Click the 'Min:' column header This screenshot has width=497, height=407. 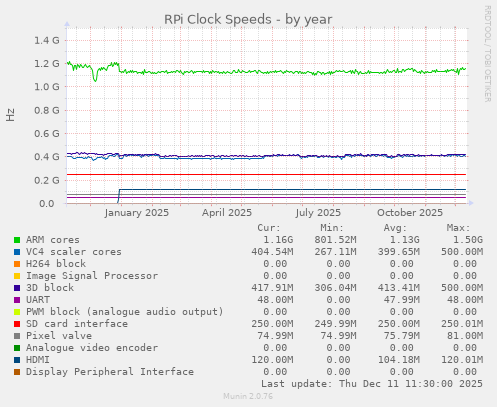(x=332, y=228)
